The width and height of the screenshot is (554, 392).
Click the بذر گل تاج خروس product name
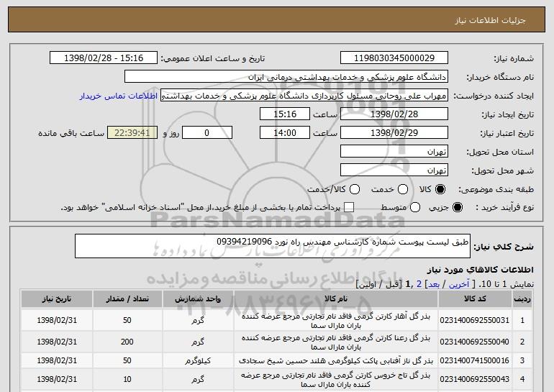[336, 380]
